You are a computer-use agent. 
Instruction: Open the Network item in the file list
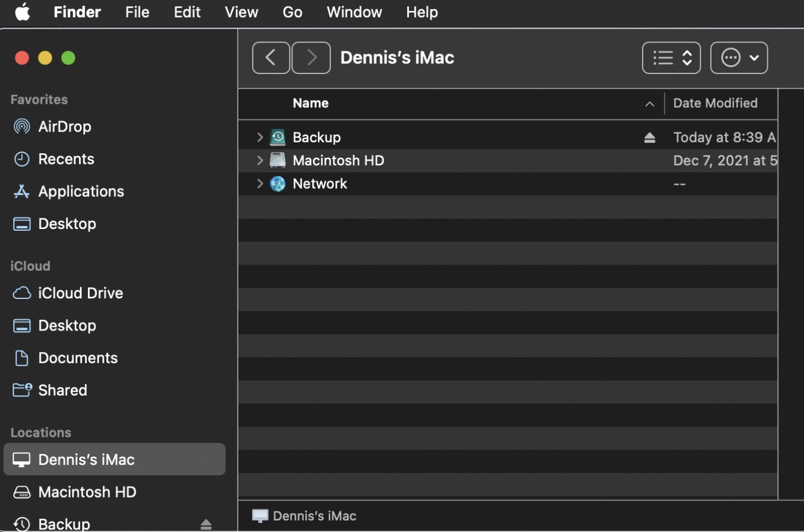pyautogui.click(x=320, y=183)
